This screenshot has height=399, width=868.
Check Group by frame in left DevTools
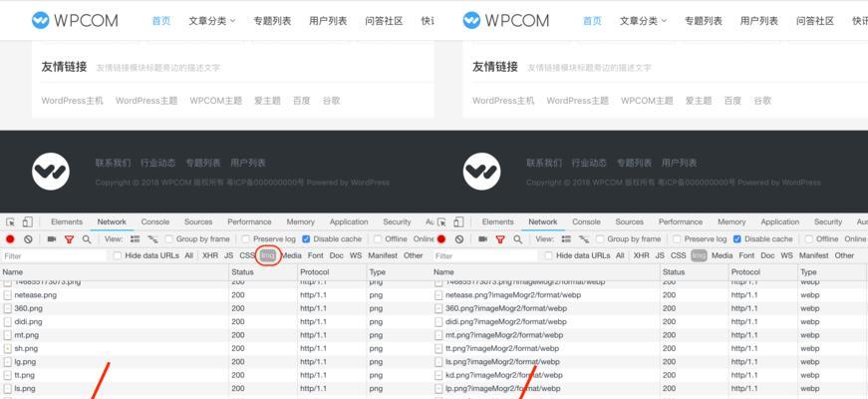168,239
